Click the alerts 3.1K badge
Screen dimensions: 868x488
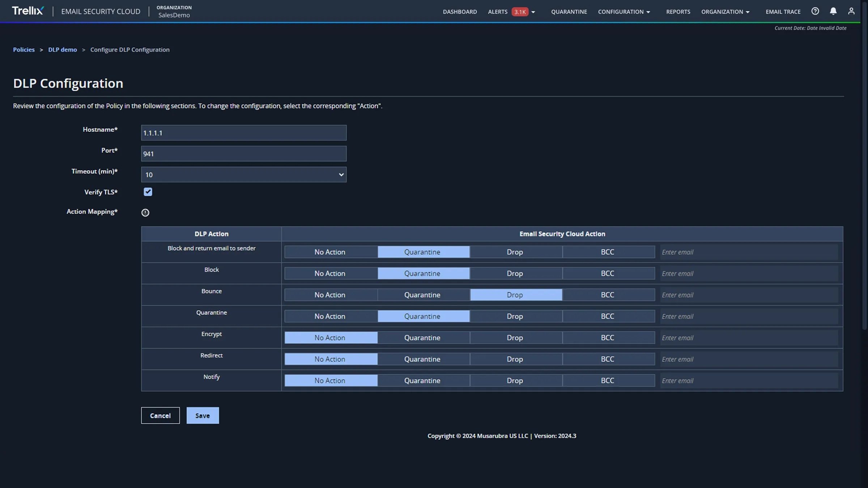(520, 12)
